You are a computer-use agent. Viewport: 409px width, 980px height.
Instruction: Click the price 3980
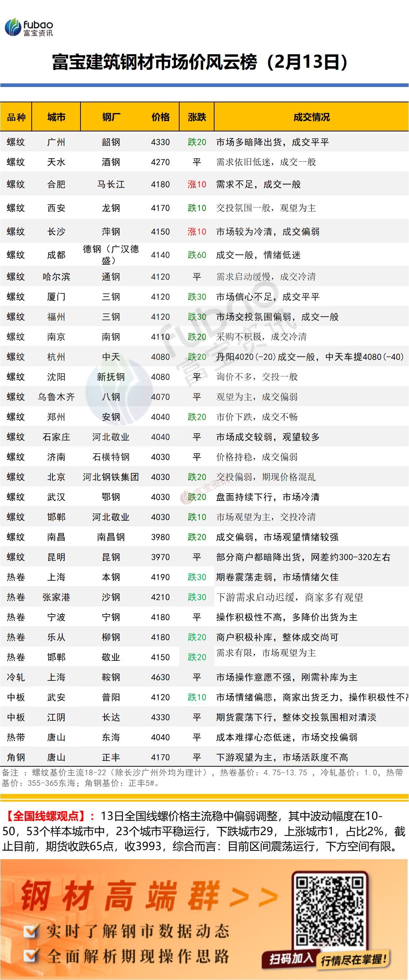(161, 537)
